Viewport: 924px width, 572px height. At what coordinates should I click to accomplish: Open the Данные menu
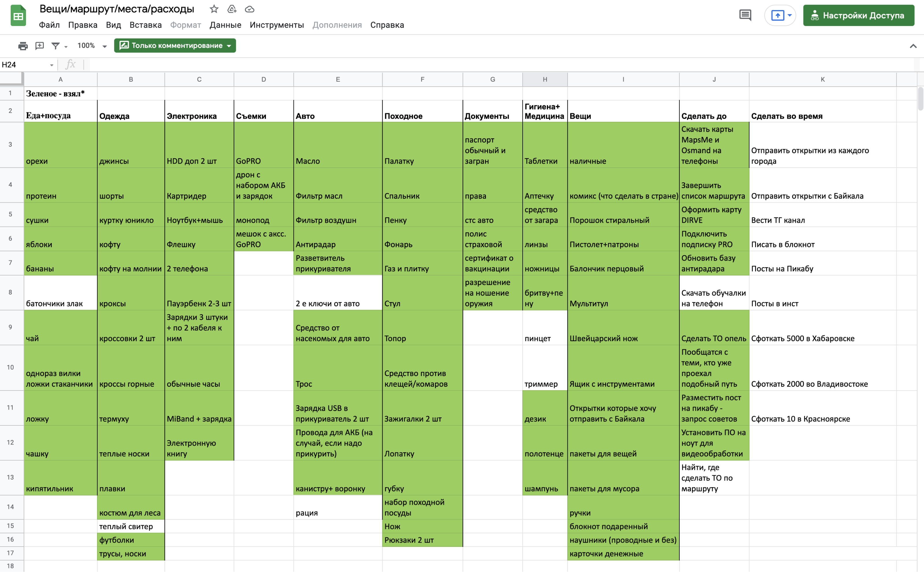click(225, 25)
